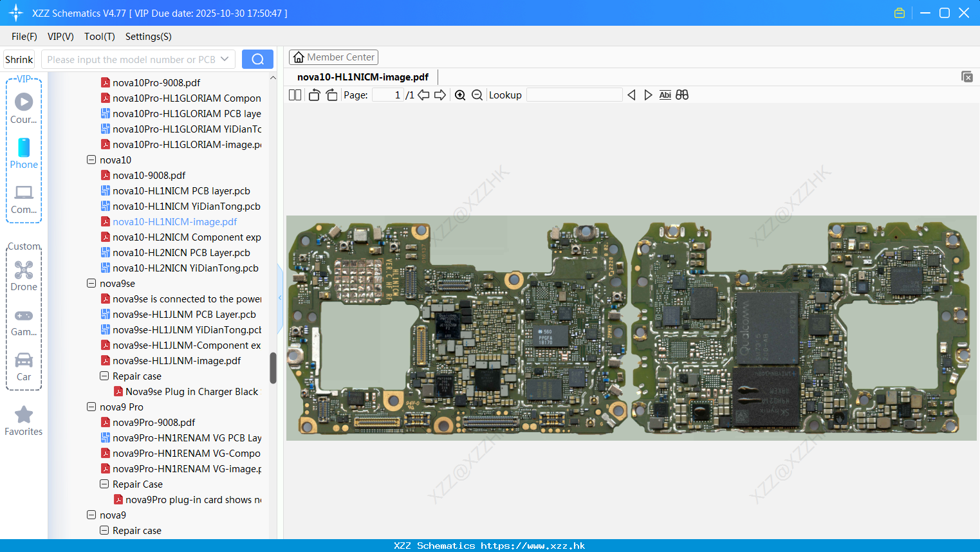Click the blue search button

(257, 59)
